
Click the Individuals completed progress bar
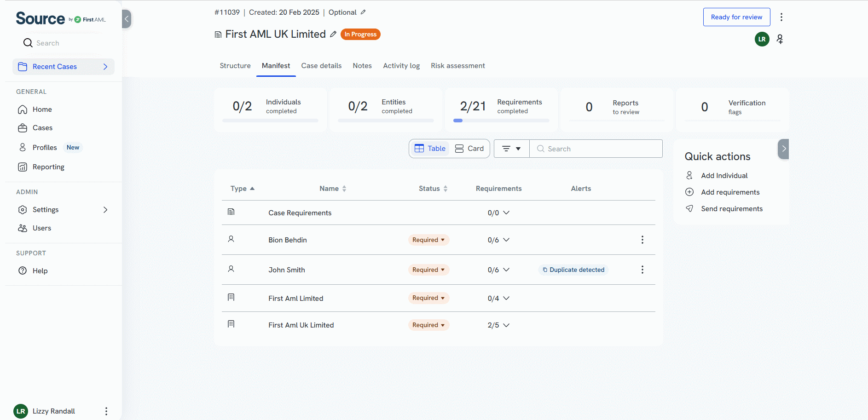point(270,121)
